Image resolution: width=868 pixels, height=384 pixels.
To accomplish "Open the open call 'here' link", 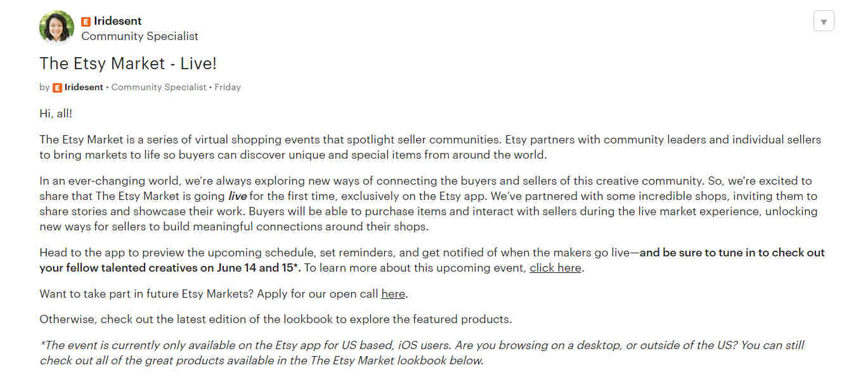I will point(393,294).
